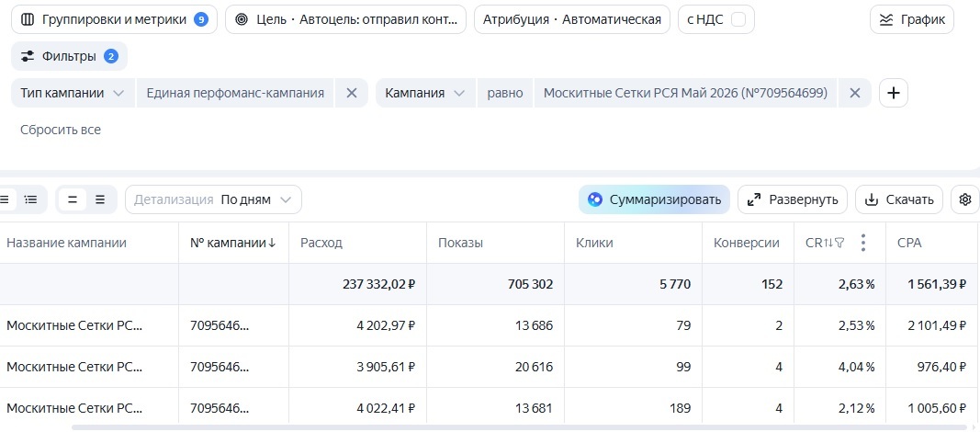
Task: Click total clicks 5 770
Action: point(673,284)
